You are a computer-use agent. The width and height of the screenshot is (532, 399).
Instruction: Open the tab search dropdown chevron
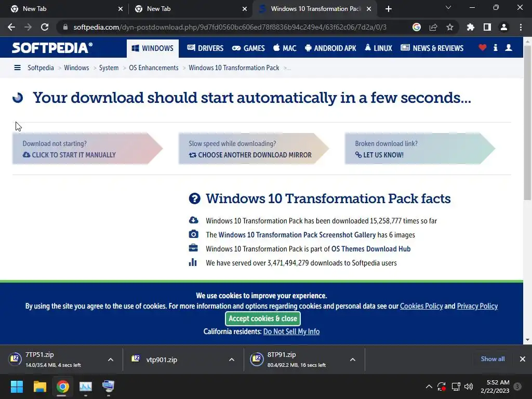(x=448, y=7)
